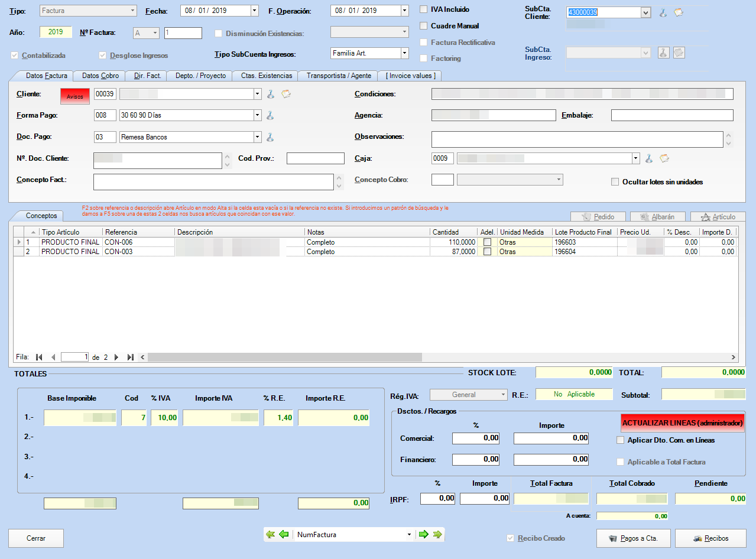The height and width of the screenshot is (559, 756).
Task: Click the red Avisos button beside Cliente
Action: click(x=75, y=96)
